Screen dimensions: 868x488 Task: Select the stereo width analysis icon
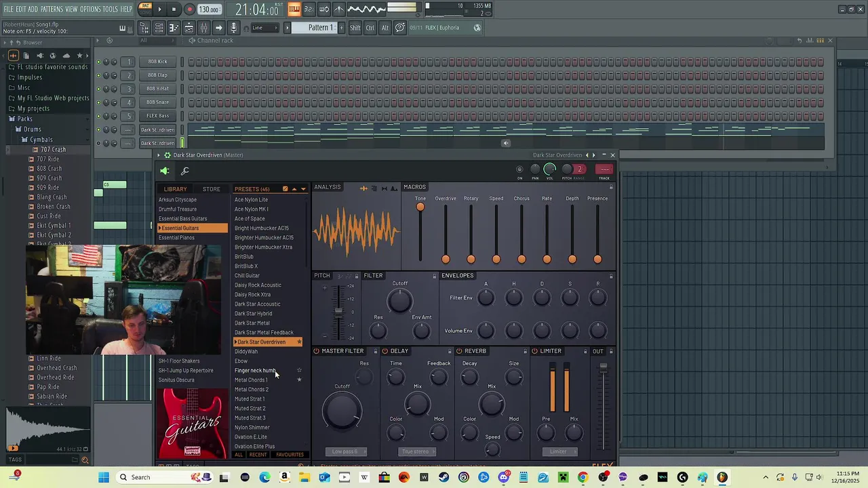pos(384,188)
